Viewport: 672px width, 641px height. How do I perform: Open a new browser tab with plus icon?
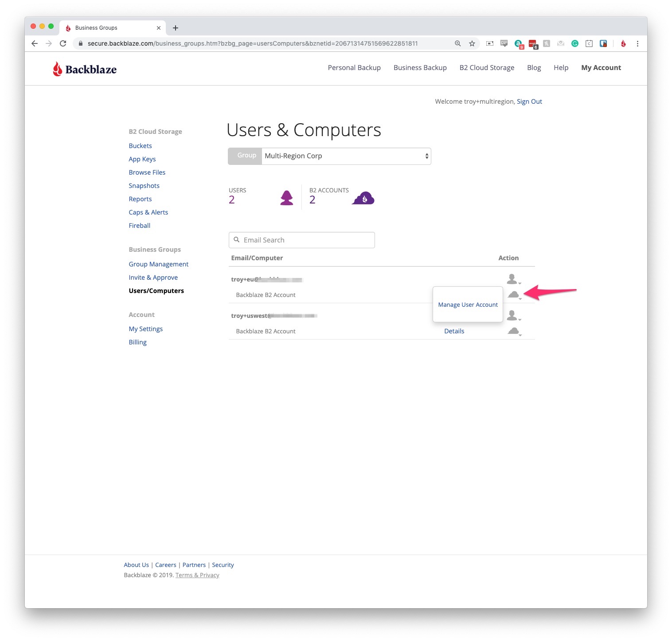[176, 28]
